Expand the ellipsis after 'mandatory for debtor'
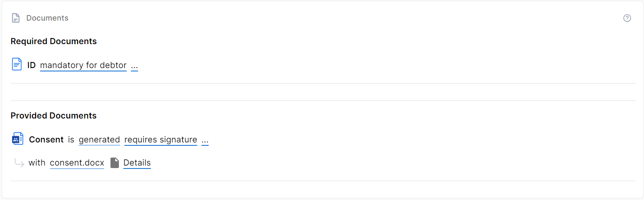 coord(134,66)
